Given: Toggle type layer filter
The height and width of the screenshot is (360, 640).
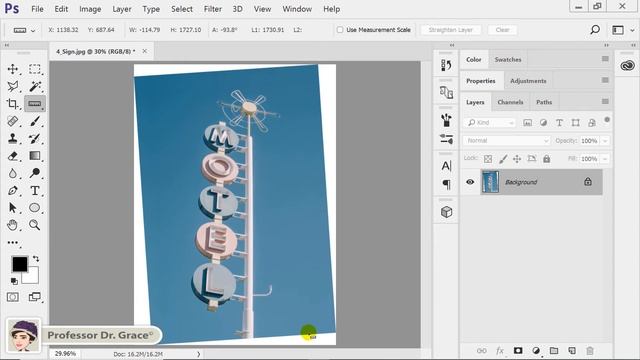Looking at the screenshot, I should click(559, 122).
